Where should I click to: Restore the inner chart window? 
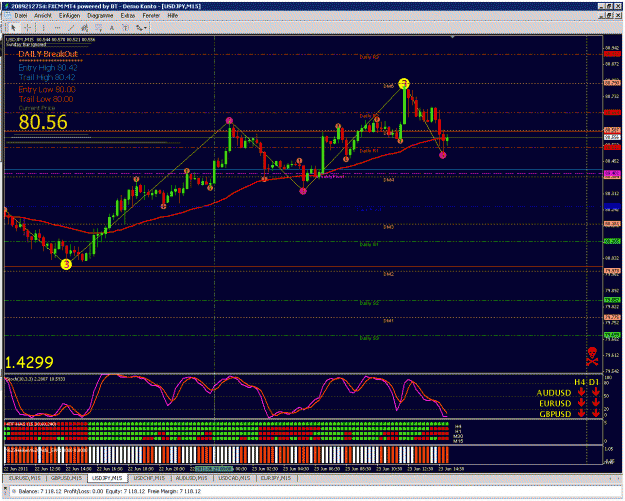(x=609, y=16)
